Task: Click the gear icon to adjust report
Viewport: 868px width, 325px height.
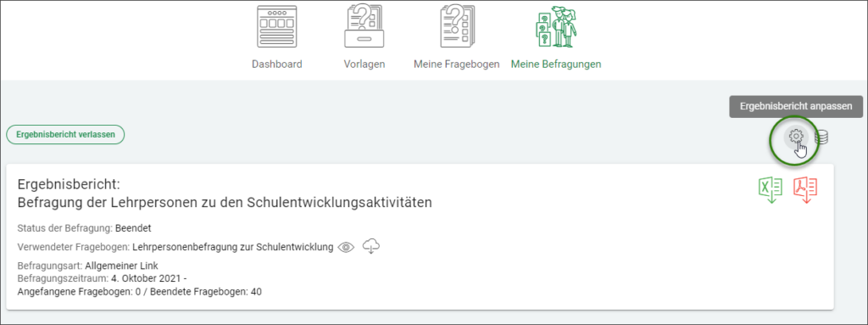Action: pos(795,136)
